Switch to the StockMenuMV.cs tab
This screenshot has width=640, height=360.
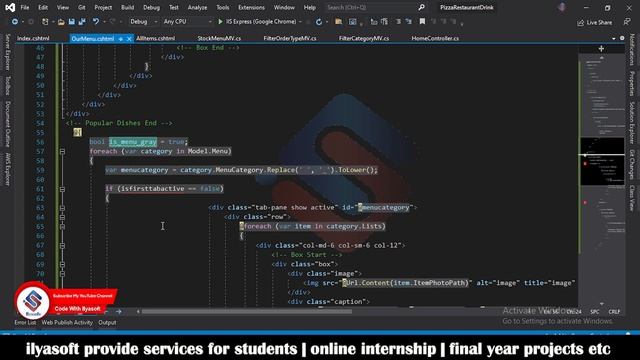[x=219, y=38]
